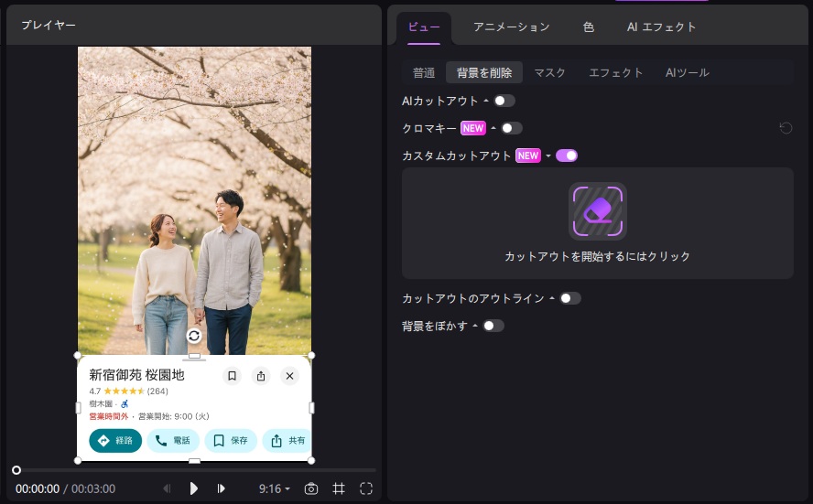The image size is (813, 504).
Task: Select the AIツール sub-tab
Action: click(x=687, y=72)
